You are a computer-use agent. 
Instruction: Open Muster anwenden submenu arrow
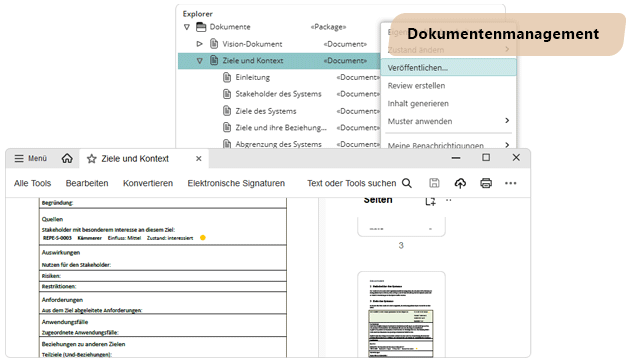tap(507, 120)
